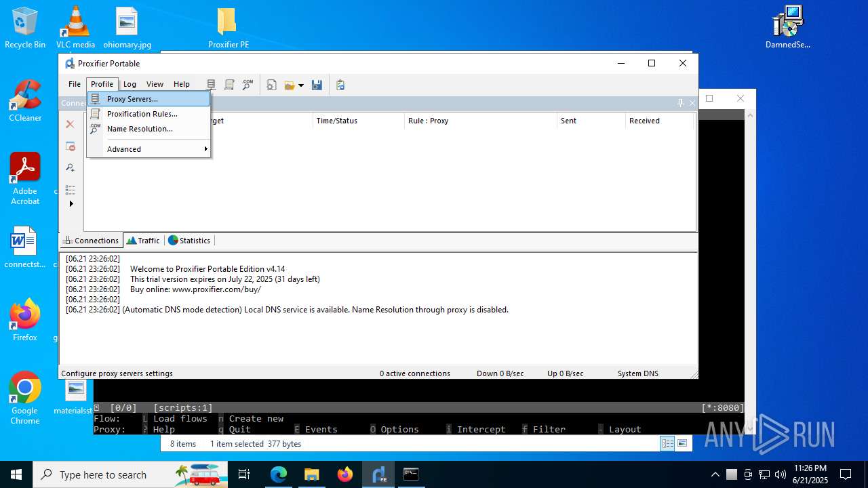The width and height of the screenshot is (868, 488).
Task: Switch to the Statistics tab
Action: click(189, 241)
